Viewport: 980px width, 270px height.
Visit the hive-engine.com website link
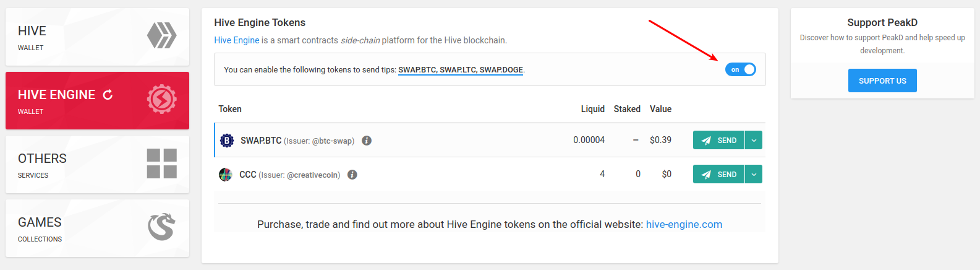684,224
